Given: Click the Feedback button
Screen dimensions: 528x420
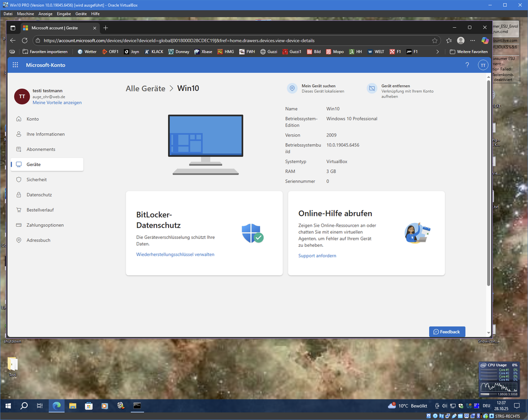Looking at the screenshot, I should (447, 331).
